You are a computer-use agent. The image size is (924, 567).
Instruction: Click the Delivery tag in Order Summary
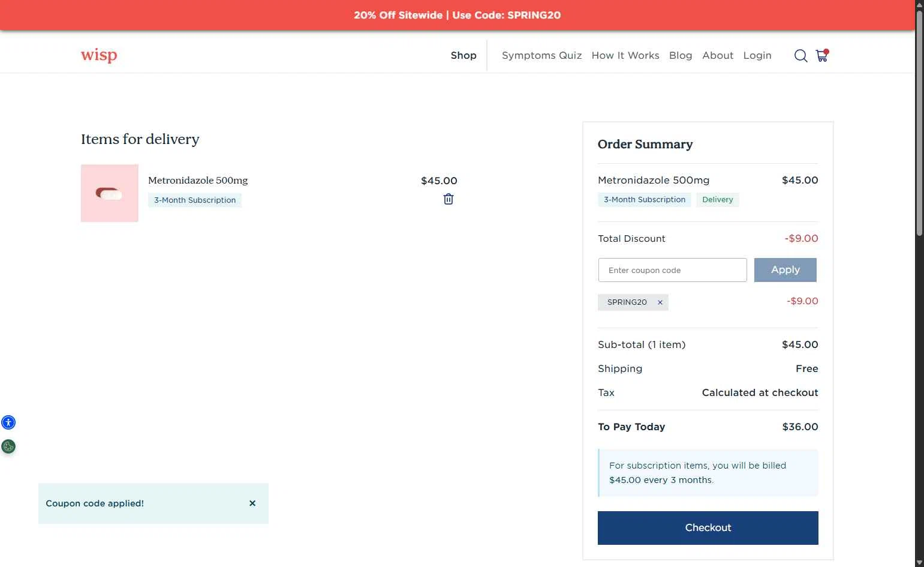coord(718,200)
